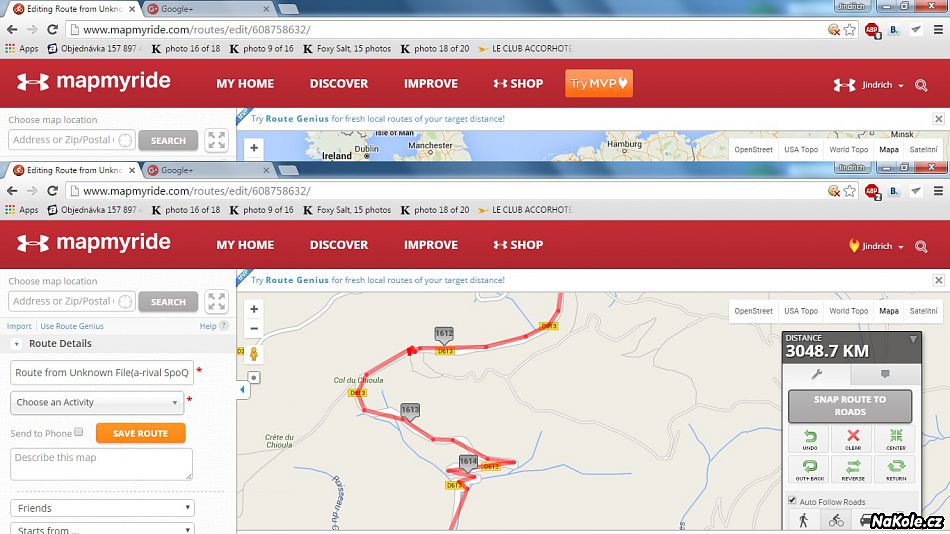Image resolution: width=950 pixels, height=534 pixels.
Task: Click the Undo route icon
Action: [808, 440]
